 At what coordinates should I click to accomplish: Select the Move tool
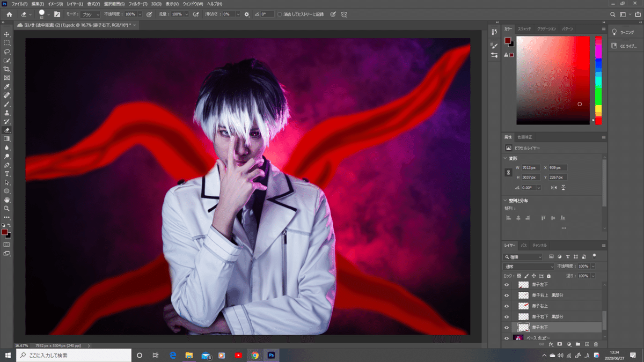pyautogui.click(x=7, y=34)
